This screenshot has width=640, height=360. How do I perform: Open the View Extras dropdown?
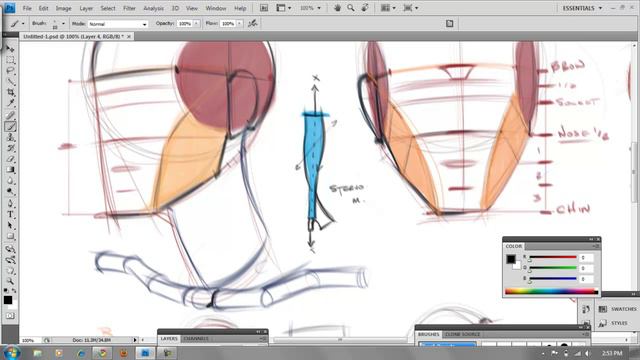[x=283, y=8]
